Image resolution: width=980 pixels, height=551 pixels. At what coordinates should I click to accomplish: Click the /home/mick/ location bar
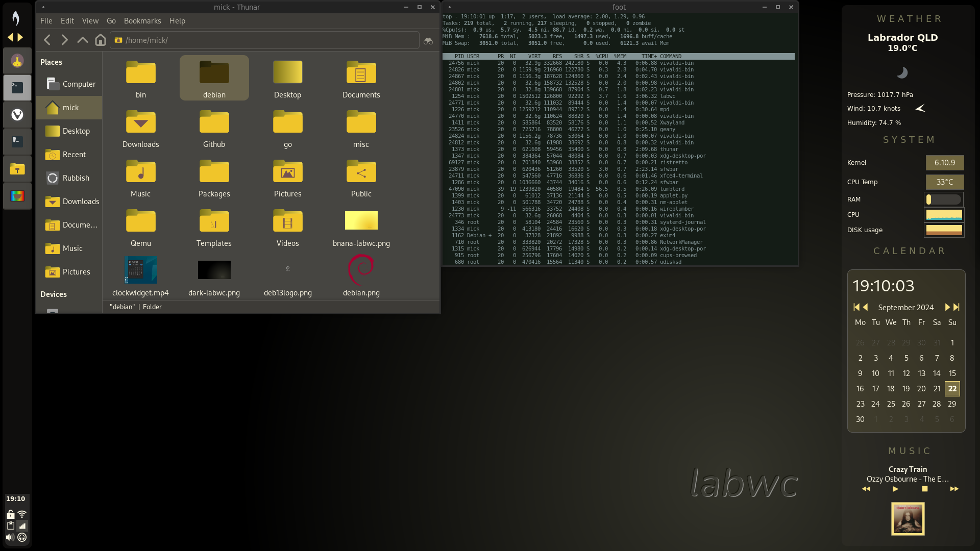(265, 40)
